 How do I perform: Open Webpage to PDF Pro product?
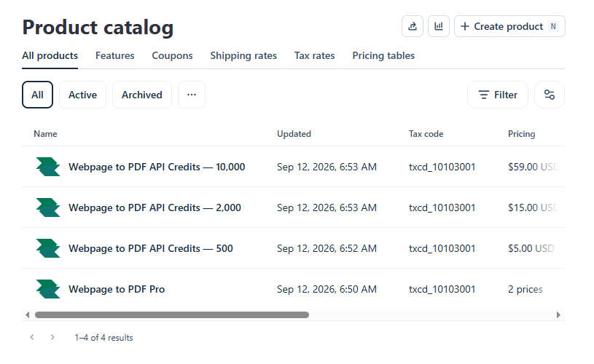[117, 289]
